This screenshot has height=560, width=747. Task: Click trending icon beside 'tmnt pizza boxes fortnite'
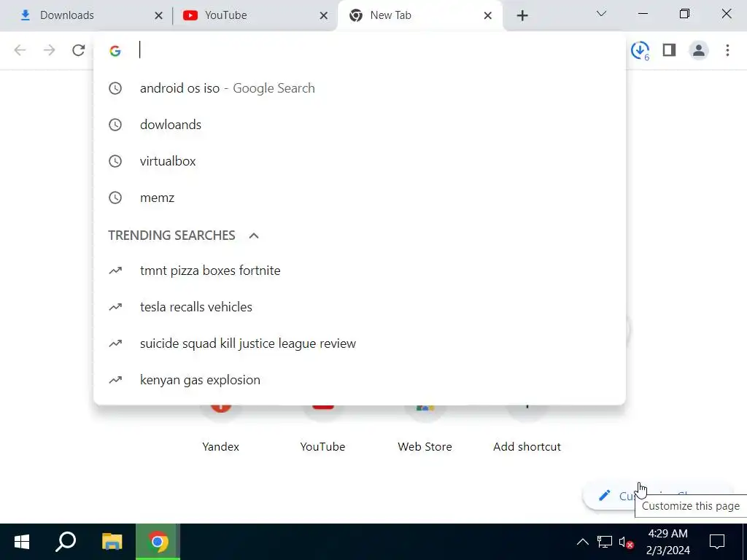tap(115, 271)
